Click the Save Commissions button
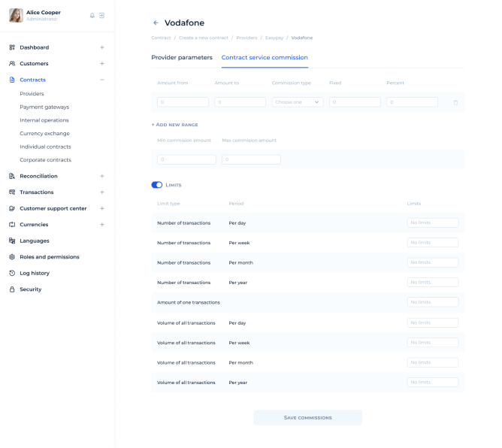Screen dimensions: 502x448 [x=307, y=418]
